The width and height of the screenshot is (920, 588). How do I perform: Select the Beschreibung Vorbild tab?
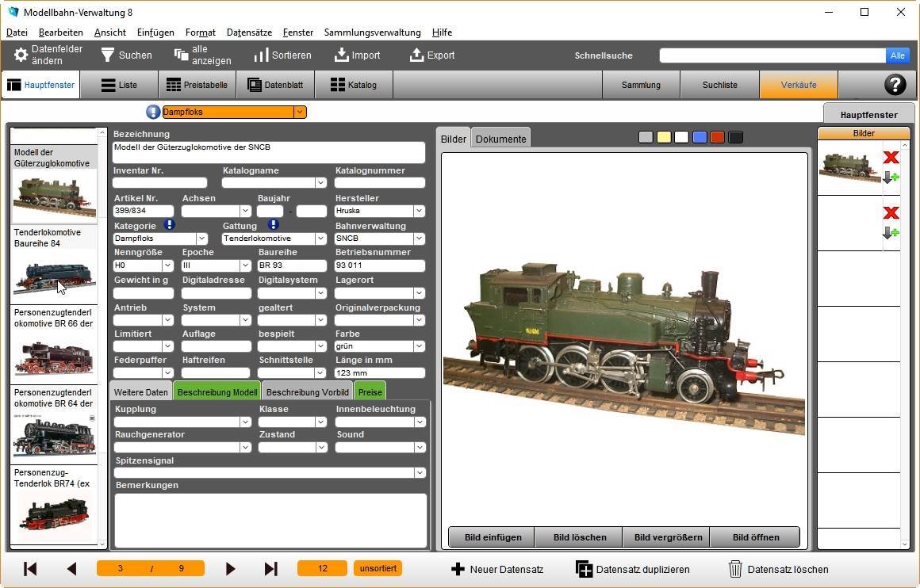click(308, 392)
